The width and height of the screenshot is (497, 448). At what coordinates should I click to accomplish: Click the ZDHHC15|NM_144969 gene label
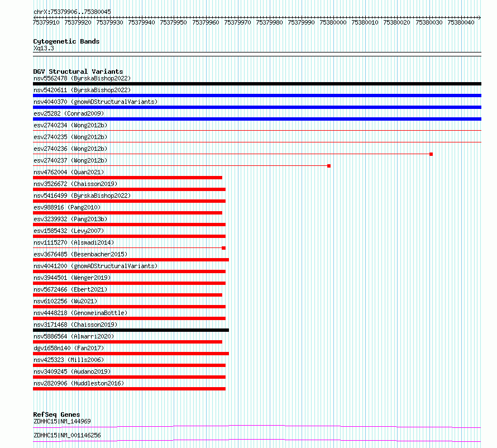click(62, 421)
